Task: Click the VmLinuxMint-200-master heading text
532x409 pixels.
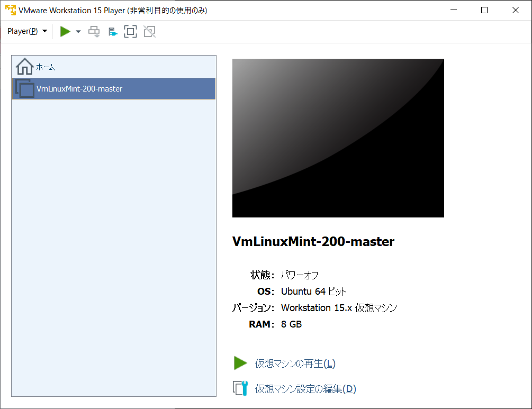Action: point(313,241)
